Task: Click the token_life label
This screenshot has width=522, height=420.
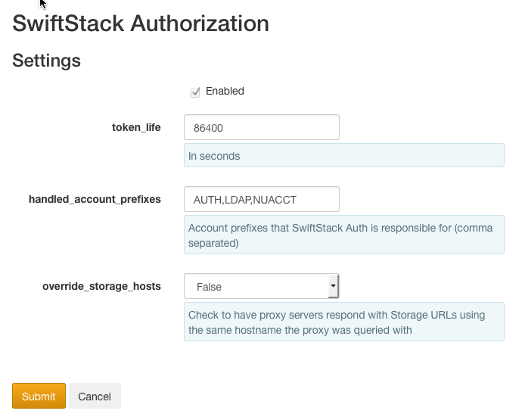Action: [x=136, y=127]
